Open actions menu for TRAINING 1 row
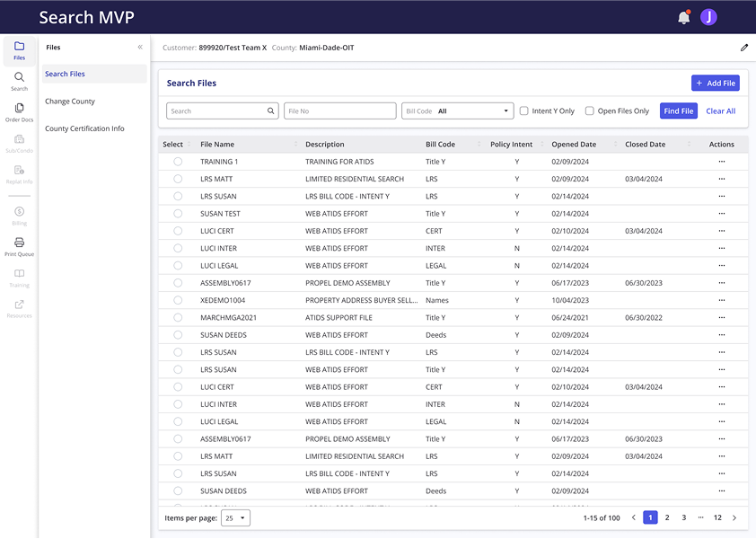Image resolution: width=756 pixels, height=539 pixels. pyautogui.click(x=722, y=162)
